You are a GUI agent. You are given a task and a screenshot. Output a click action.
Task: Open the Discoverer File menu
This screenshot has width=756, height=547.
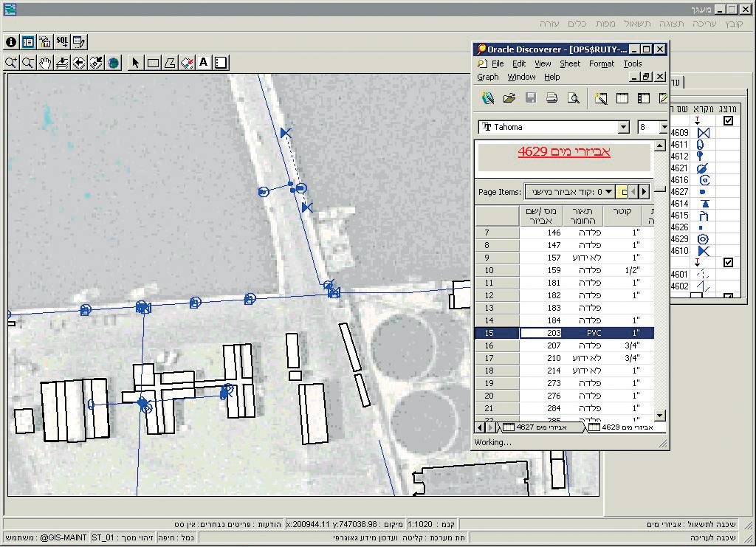(x=498, y=63)
